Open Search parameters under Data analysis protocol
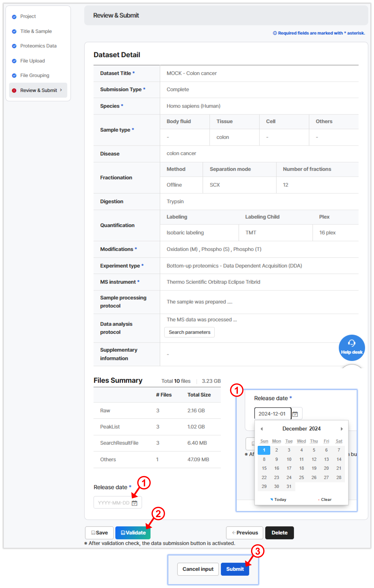The width and height of the screenshot is (374, 588). tap(189, 332)
